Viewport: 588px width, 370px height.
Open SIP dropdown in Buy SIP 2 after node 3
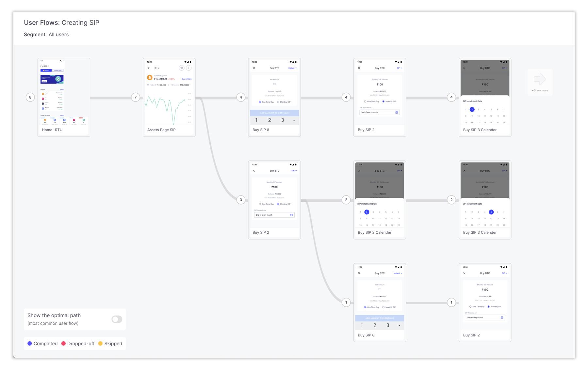pyautogui.click(x=294, y=171)
